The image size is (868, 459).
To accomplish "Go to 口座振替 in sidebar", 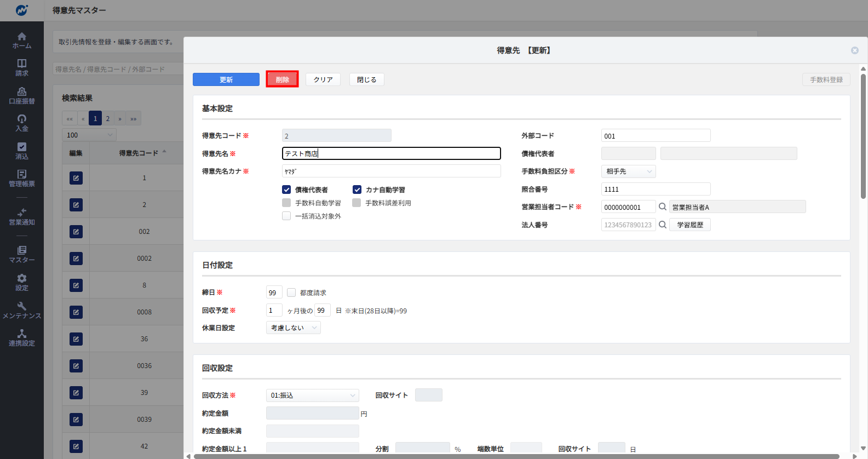I will (22, 95).
